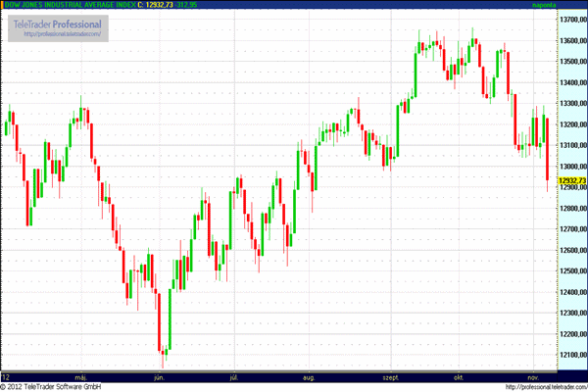Image resolution: width=588 pixels, height=392 pixels.
Task: Select the 'nov.' month marker on time axis
Action: pos(534,375)
